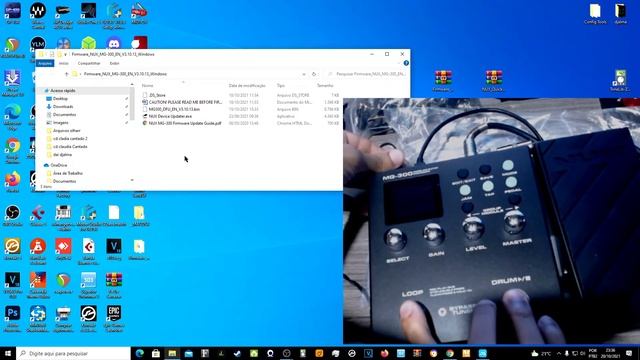The image size is (640, 360).
Task: Open the NUX Quick WinRAR archive on desktop
Action: (x=493, y=80)
